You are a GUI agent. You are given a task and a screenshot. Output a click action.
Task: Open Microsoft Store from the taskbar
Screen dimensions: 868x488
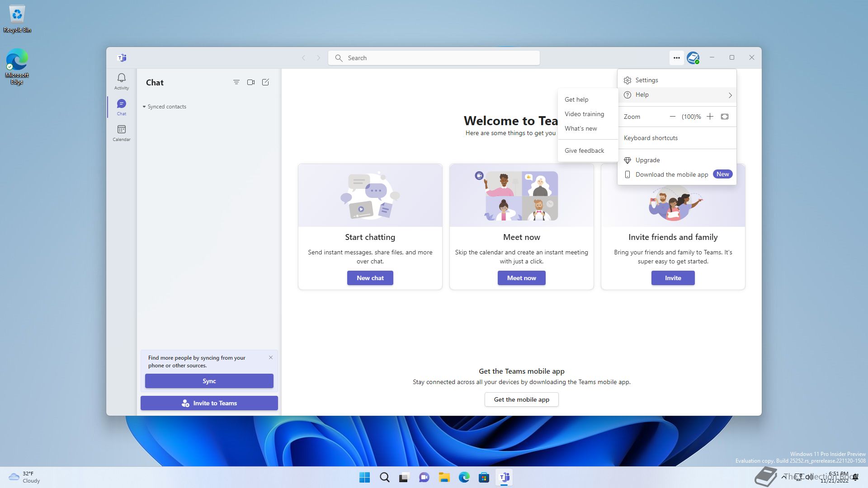click(484, 477)
